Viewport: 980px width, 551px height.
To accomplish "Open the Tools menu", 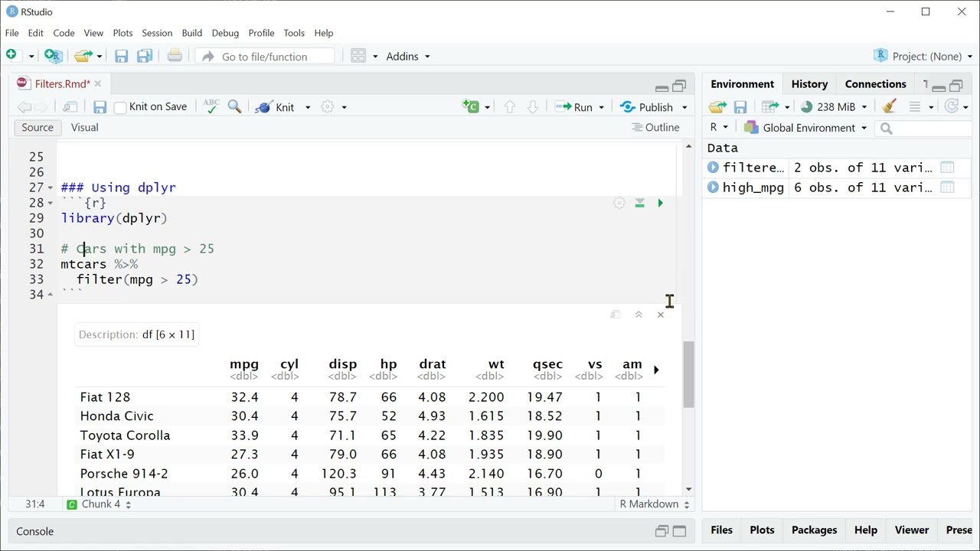I will [x=294, y=33].
